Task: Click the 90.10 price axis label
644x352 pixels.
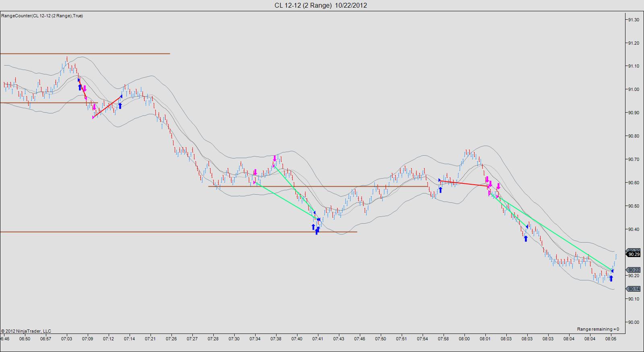Action: click(634, 299)
